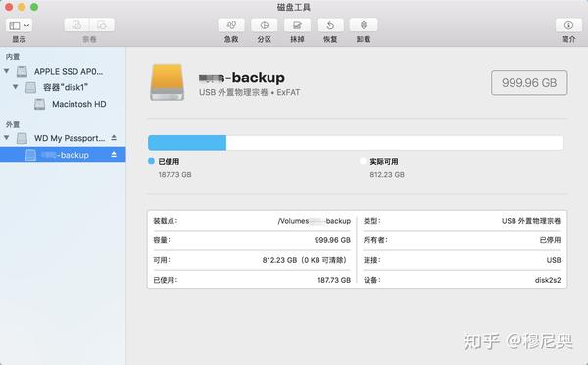Click the 容器 disk1 container icon
Viewport: 588px width, 365px height.
(30, 87)
